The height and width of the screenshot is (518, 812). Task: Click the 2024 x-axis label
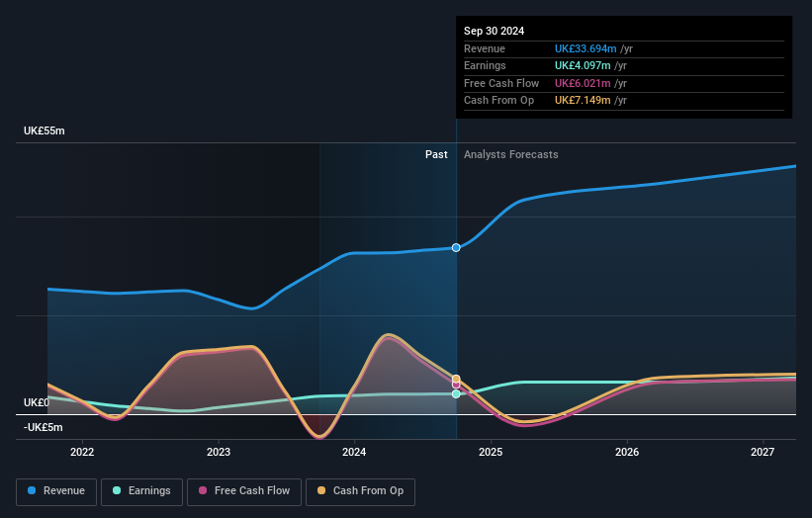click(354, 453)
